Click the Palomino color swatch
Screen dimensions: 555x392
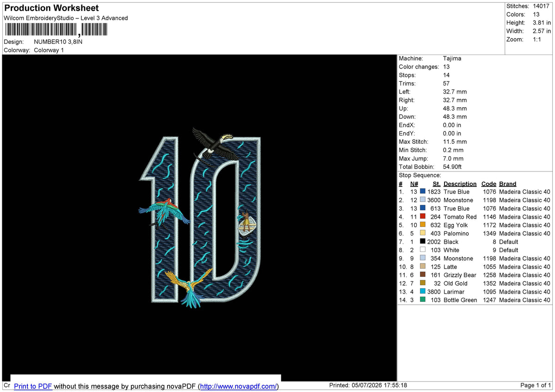423,233
